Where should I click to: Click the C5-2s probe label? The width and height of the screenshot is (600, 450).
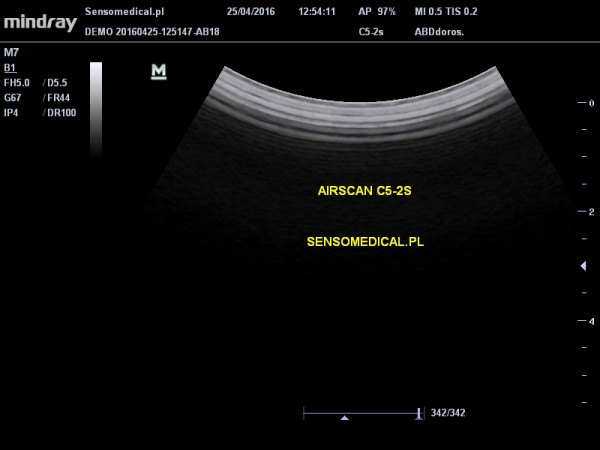coord(371,32)
